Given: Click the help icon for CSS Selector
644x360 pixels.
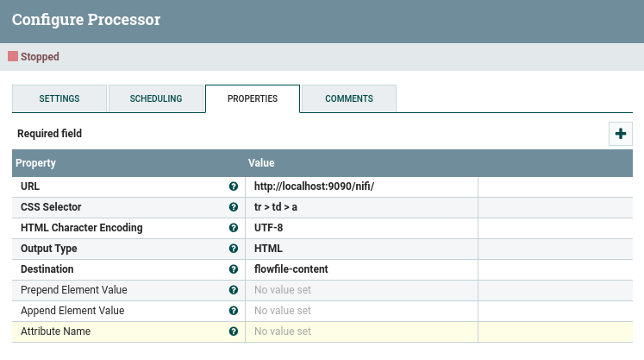Looking at the screenshot, I should click(234, 207).
